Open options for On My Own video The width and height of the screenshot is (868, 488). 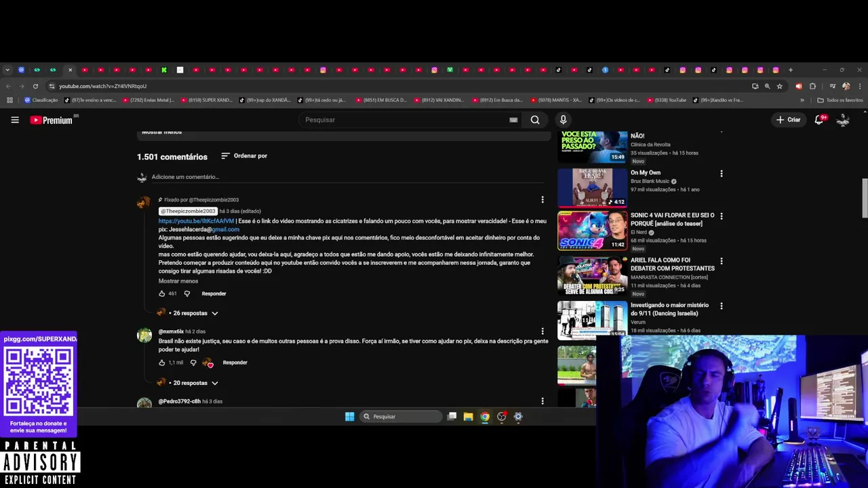(722, 174)
